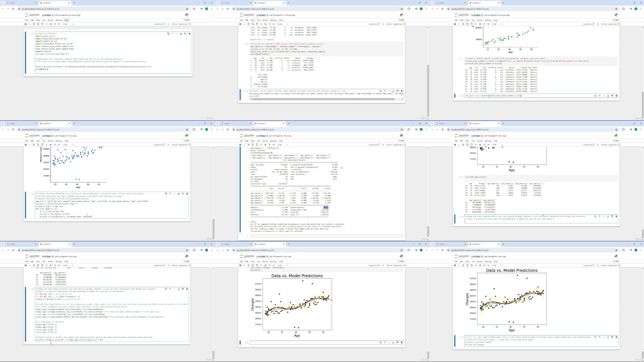Toggle Trusted status in OLS Regression Results window

coord(401,141)
